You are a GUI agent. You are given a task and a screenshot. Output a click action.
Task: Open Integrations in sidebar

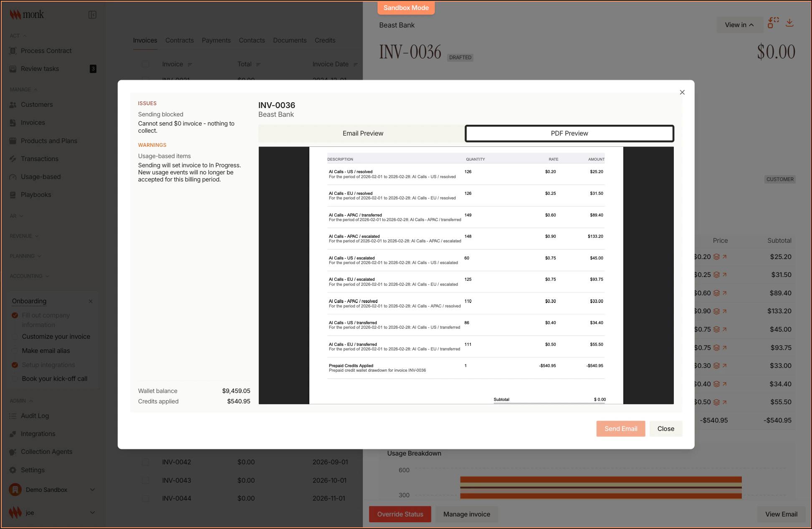tap(32, 434)
